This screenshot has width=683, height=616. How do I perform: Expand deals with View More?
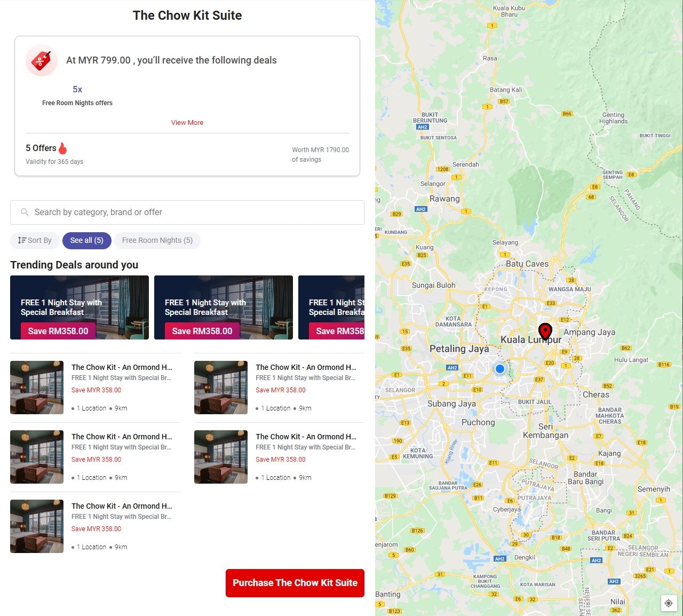click(x=187, y=123)
